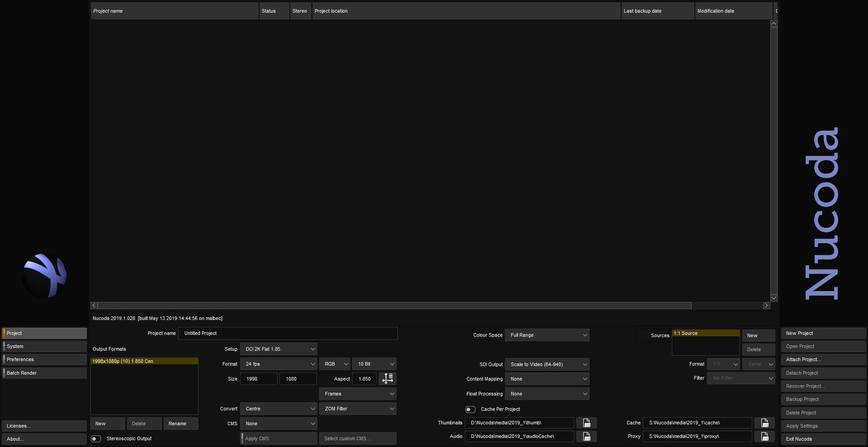Open the Colour Space Full Range dropdown
Screen dimensions: 868x447
click(547, 335)
